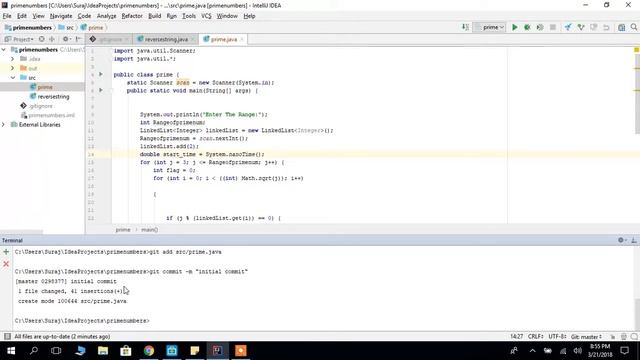
Task: Click the VCS Revert arrow icon
Action: (606, 27)
